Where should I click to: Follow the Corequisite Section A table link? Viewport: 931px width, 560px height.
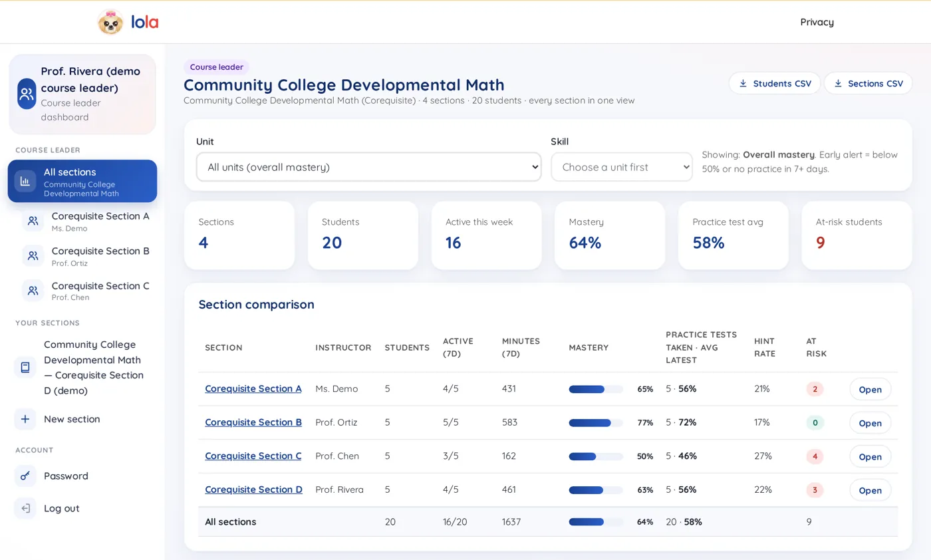(x=253, y=388)
